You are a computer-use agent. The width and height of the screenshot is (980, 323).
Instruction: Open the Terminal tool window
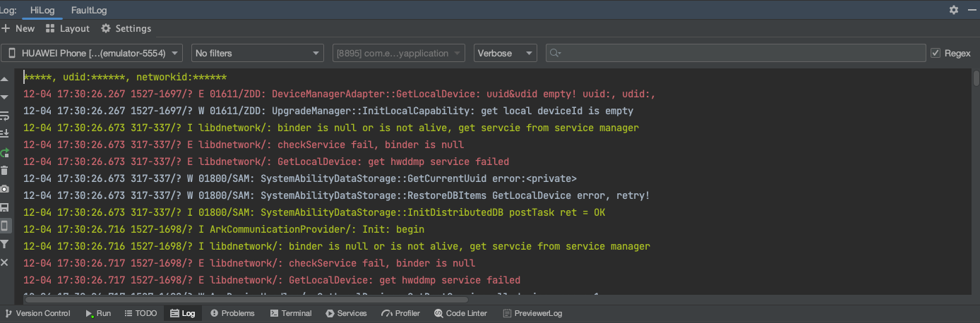click(x=291, y=313)
